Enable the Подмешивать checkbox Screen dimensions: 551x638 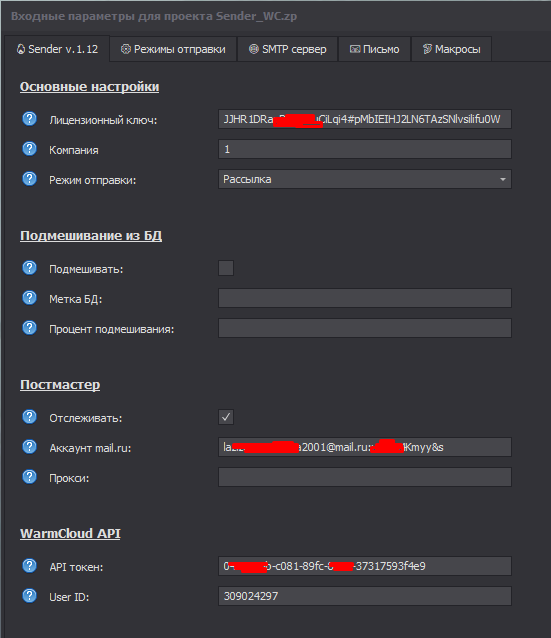click(226, 268)
